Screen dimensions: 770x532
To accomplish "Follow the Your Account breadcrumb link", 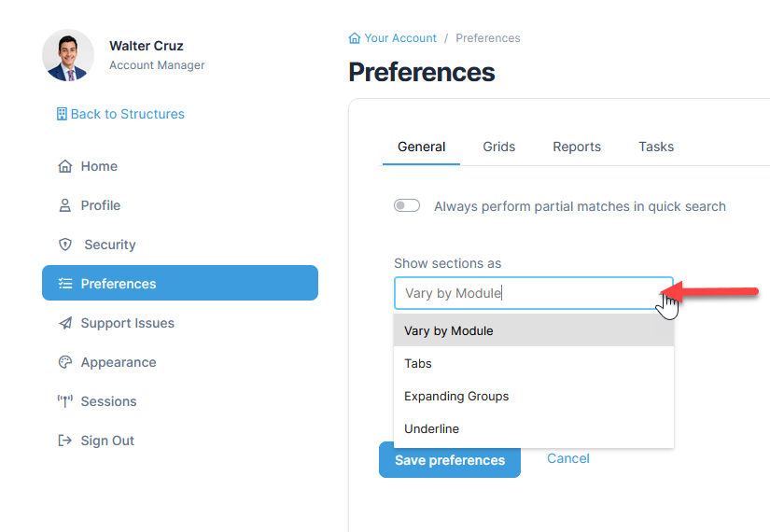I will [x=400, y=38].
